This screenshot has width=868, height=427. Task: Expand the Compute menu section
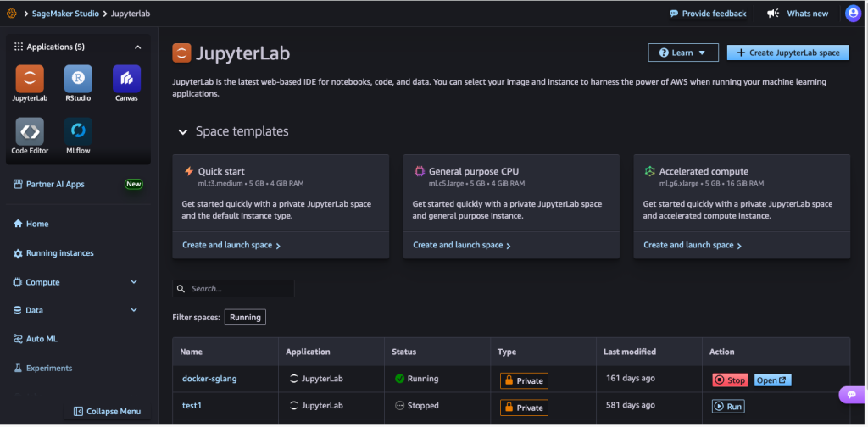click(x=133, y=282)
